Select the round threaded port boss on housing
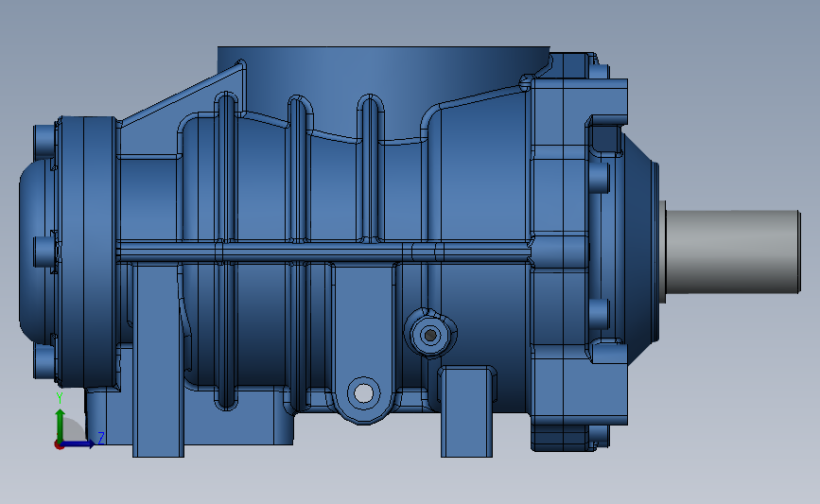 (430, 335)
